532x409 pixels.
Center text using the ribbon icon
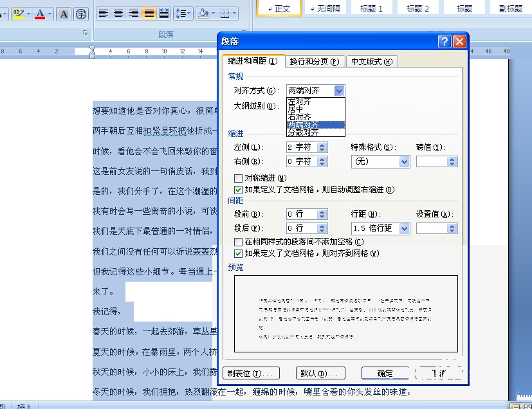tap(118, 14)
